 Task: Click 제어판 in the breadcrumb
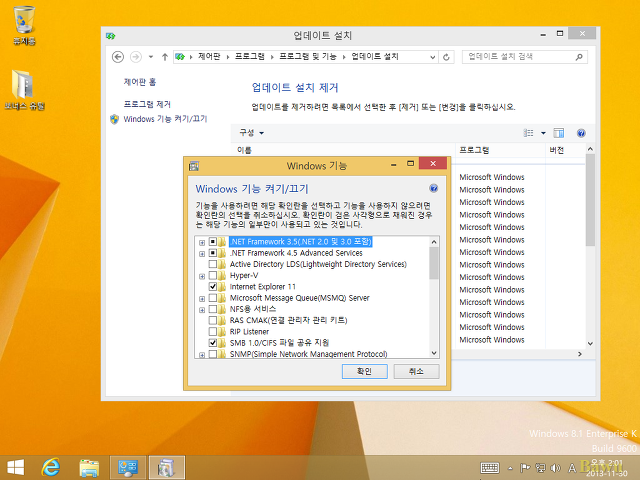[x=209, y=57]
